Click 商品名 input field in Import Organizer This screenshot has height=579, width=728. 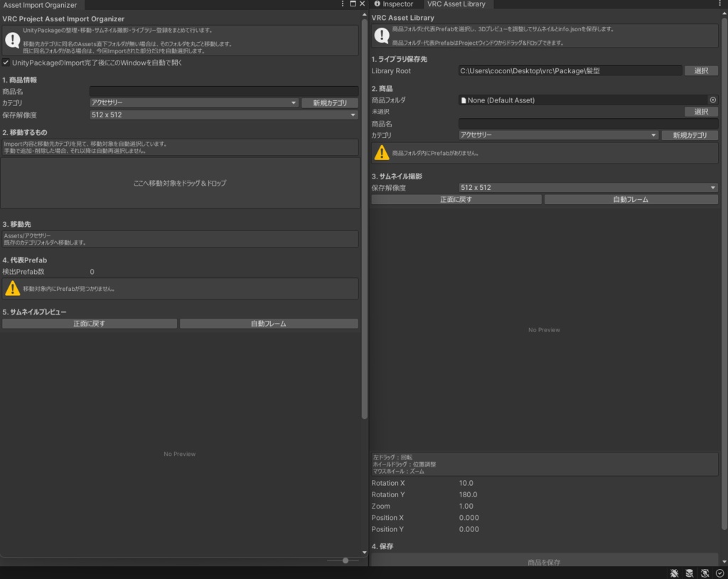point(224,91)
